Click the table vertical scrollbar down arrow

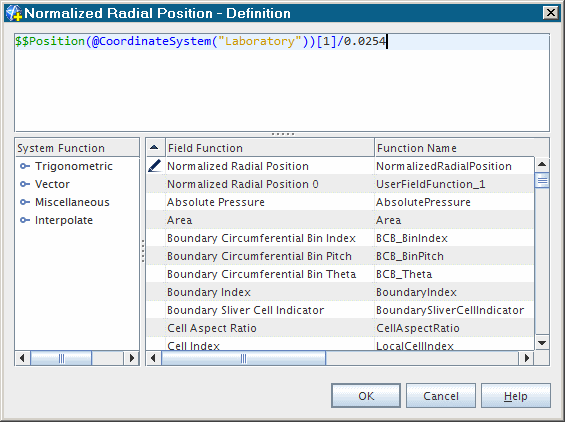[x=542, y=343]
